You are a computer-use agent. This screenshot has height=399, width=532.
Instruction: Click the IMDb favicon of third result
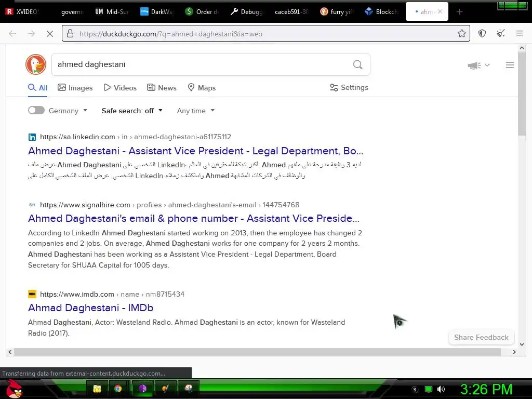(32, 294)
